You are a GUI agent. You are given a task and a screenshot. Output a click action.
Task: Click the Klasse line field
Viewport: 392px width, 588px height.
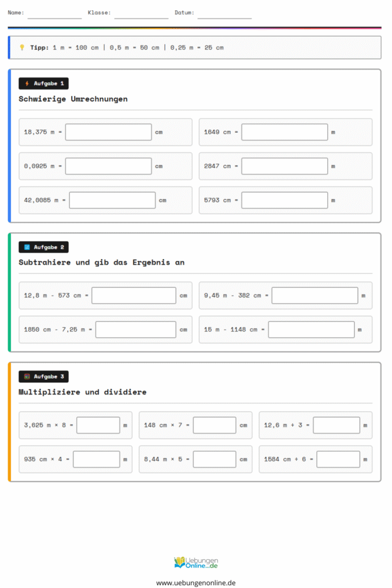click(141, 14)
